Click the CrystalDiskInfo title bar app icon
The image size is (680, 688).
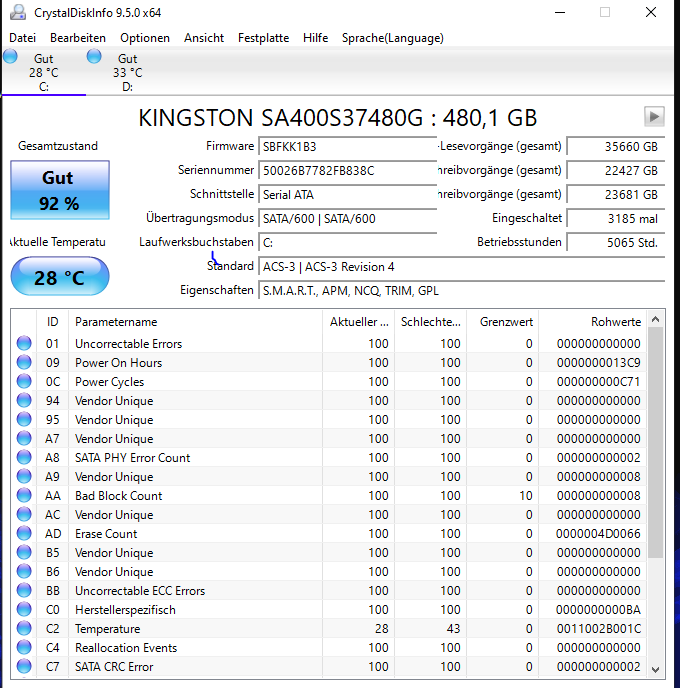(18, 12)
